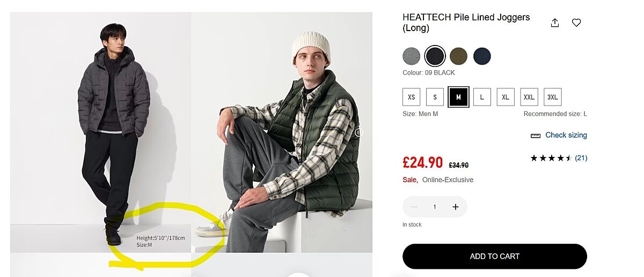Pick the navy colour swatch
The width and height of the screenshot is (644, 277).
[482, 56]
